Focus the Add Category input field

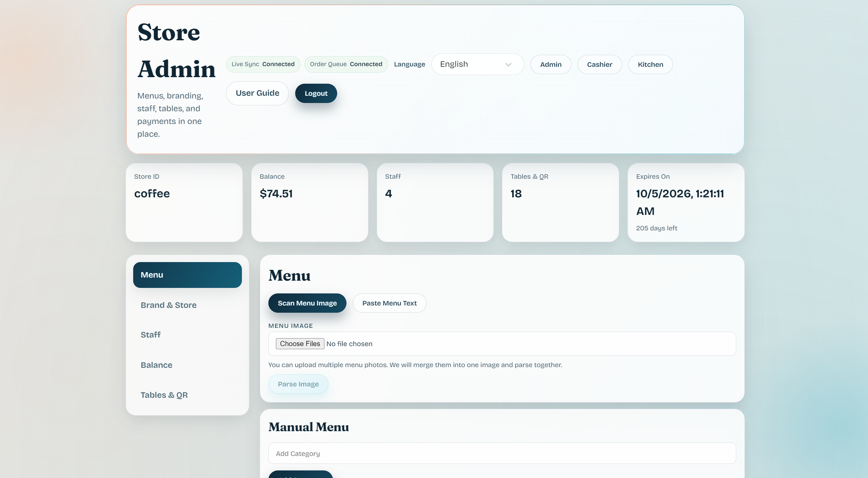pos(502,454)
